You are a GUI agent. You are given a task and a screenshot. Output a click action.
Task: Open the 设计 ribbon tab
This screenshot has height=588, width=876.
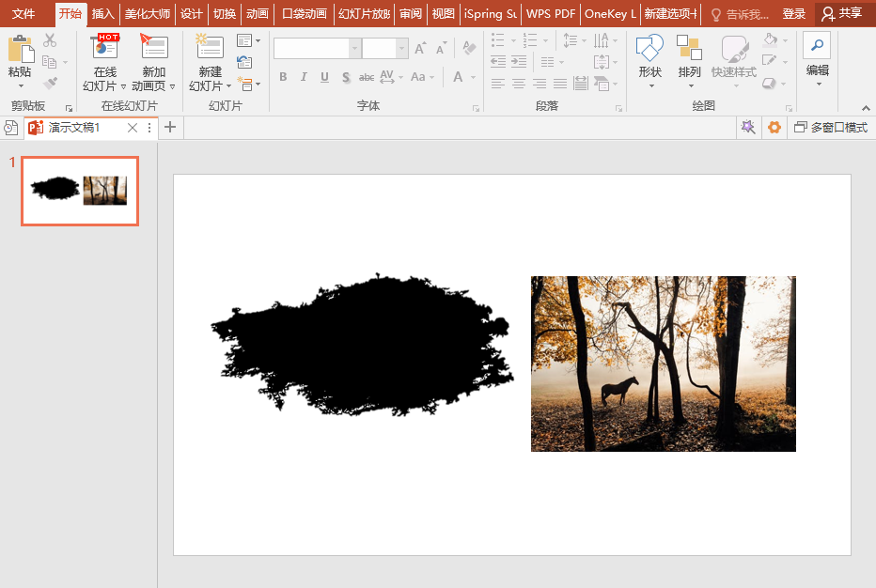(x=191, y=13)
